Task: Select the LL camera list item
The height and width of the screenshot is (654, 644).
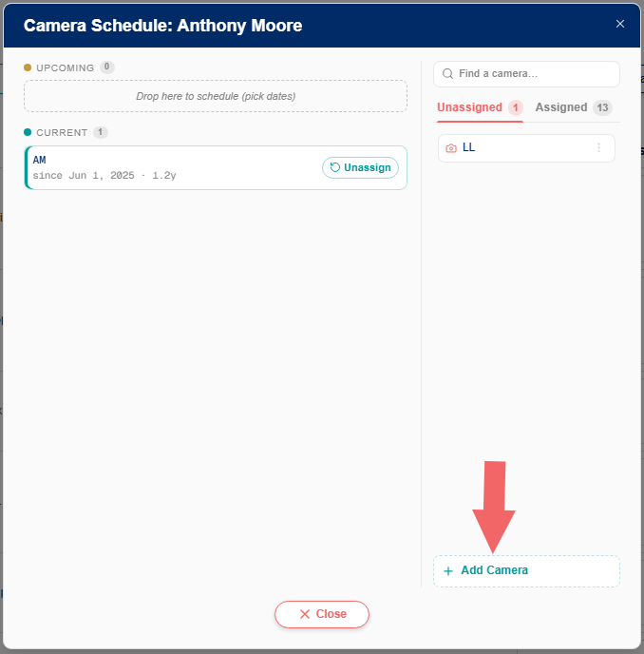Action: click(526, 148)
